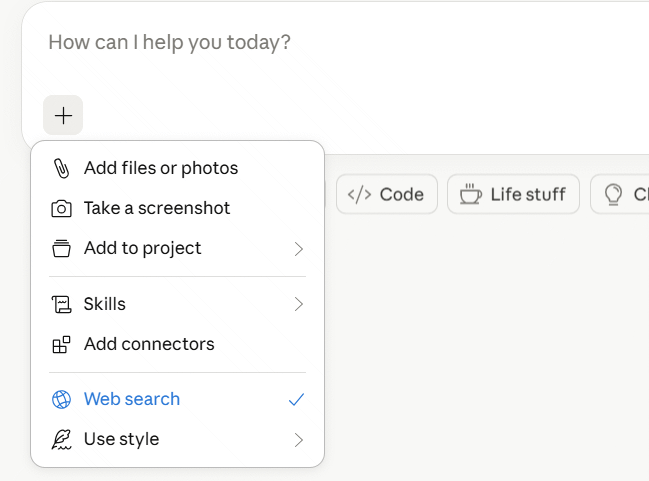Expand the Skills submenu chevron

pyautogui.click(x=298, y=304)
